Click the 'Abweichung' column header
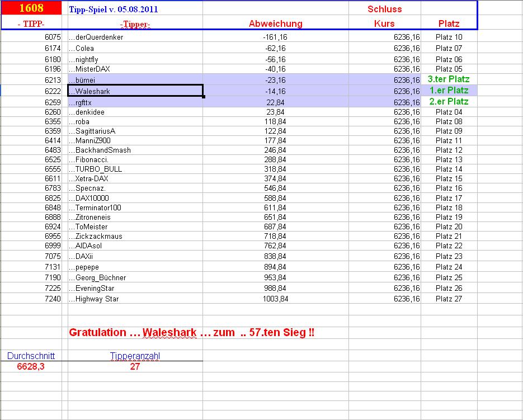Image resolution: width=523 pixels, height=420 pixels. coord(276,23)
